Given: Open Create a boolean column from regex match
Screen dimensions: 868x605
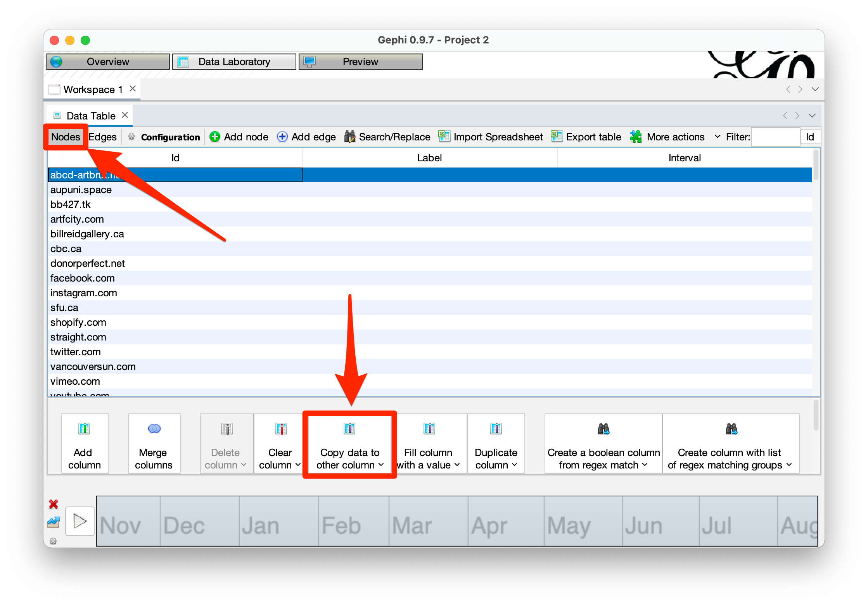Looking at the screenshot, I should [x=603, y=444].
